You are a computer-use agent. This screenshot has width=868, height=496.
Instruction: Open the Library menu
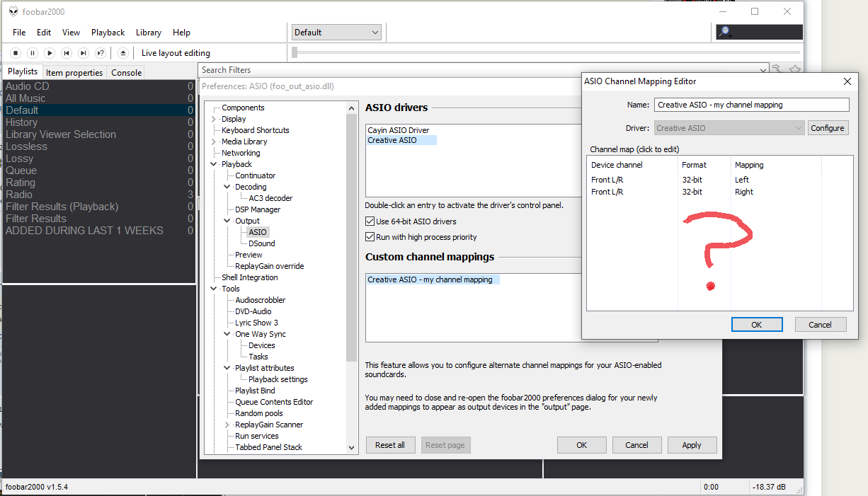coord(149,33)
